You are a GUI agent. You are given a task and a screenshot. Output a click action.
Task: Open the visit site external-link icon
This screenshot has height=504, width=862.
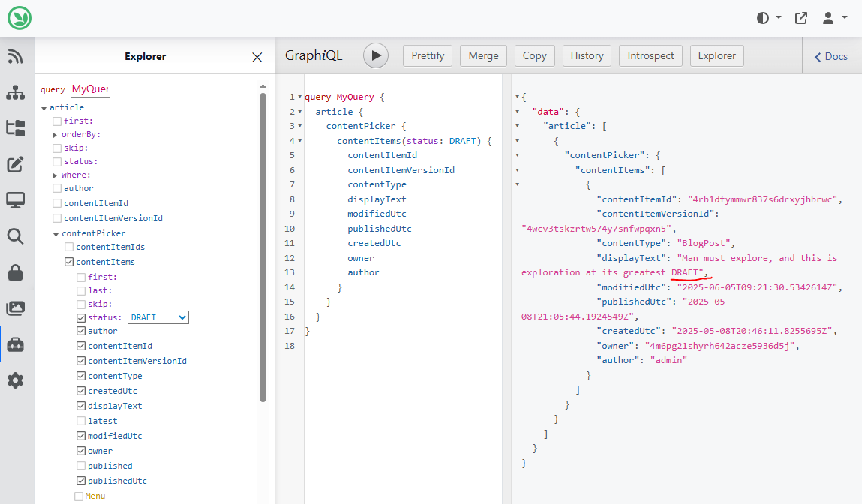click(x=801, y=18)
